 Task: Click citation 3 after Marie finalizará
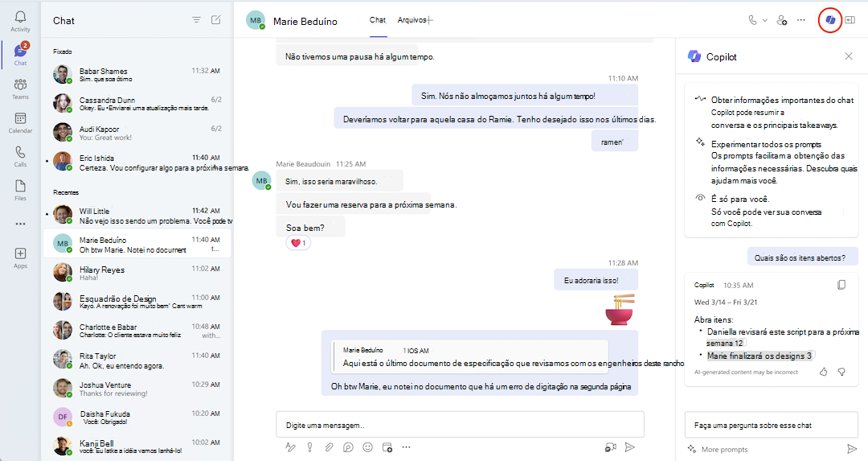[809, 356]
